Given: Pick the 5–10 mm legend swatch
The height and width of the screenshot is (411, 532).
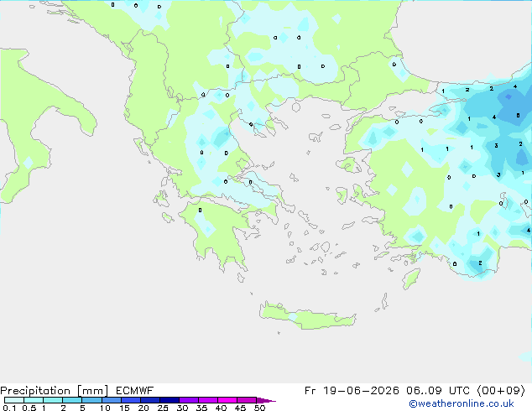Looking at the screenshot, I should (91, 400).
